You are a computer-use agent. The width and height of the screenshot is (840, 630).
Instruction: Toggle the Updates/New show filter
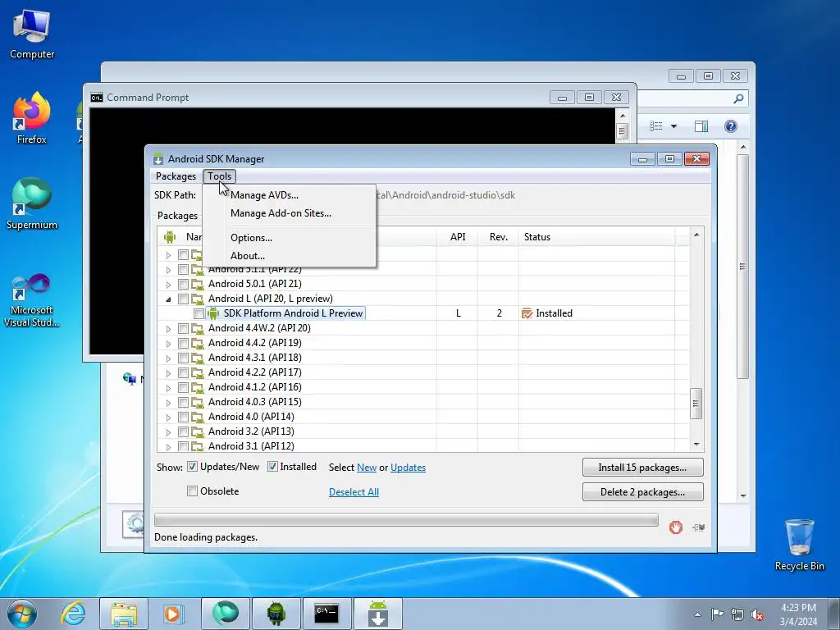192,467
